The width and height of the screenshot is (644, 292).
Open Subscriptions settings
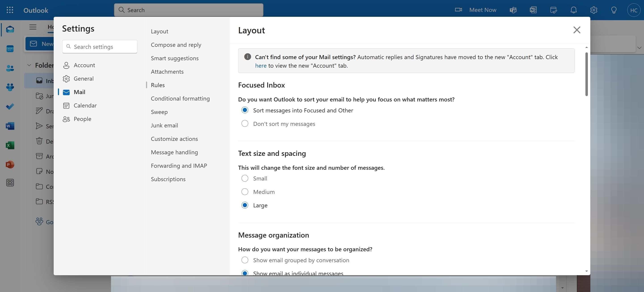(x=168, y=179)
